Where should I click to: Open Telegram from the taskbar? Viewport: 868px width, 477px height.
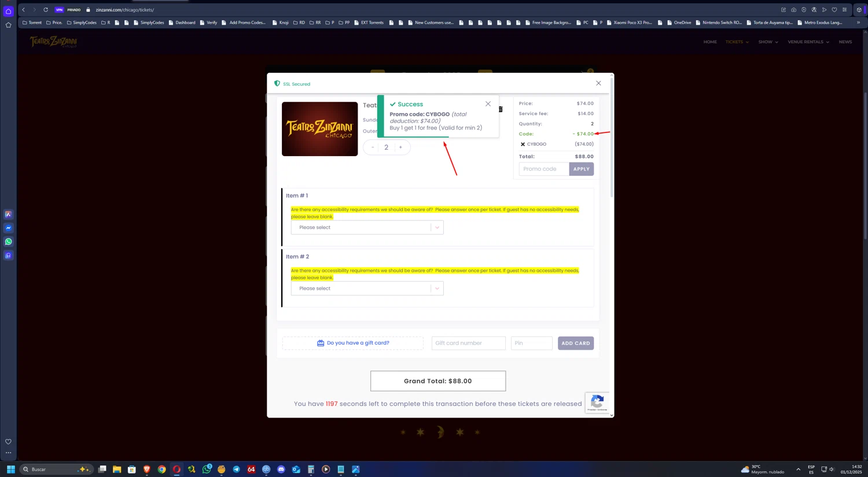point(236,469)
